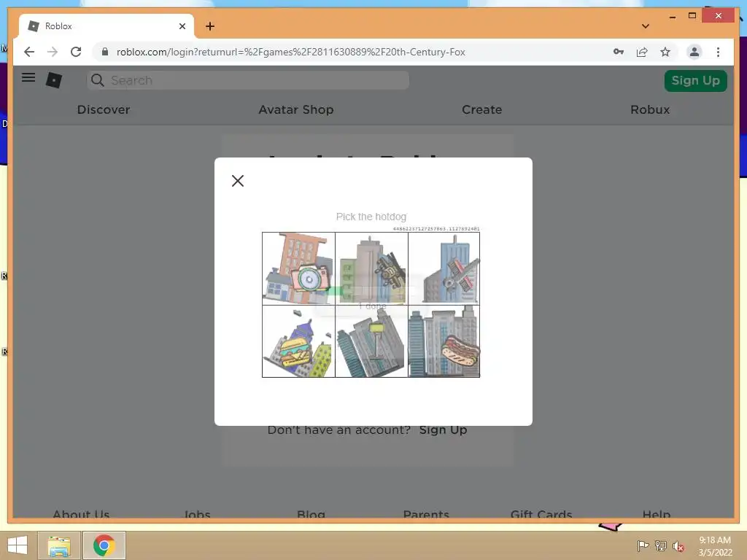747x560 pixels.
Task: Open Chrome three-dot menu
Action: [x=718, y=52]
